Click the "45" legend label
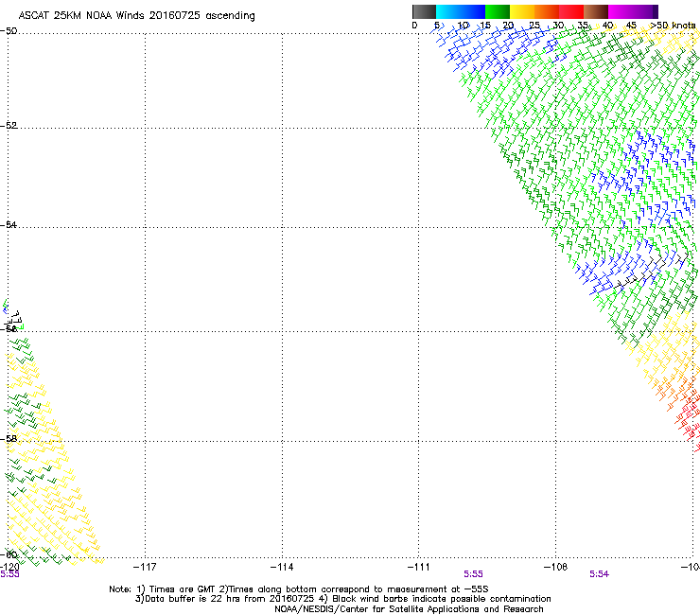The height and width of the screenshot is (615, 700). pyautogui.click(x=631, y=26)
